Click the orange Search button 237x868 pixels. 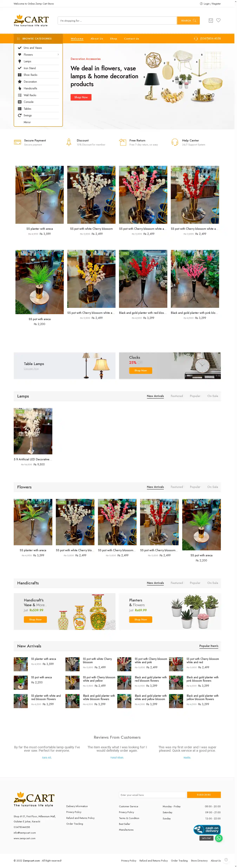pos(188,21)
